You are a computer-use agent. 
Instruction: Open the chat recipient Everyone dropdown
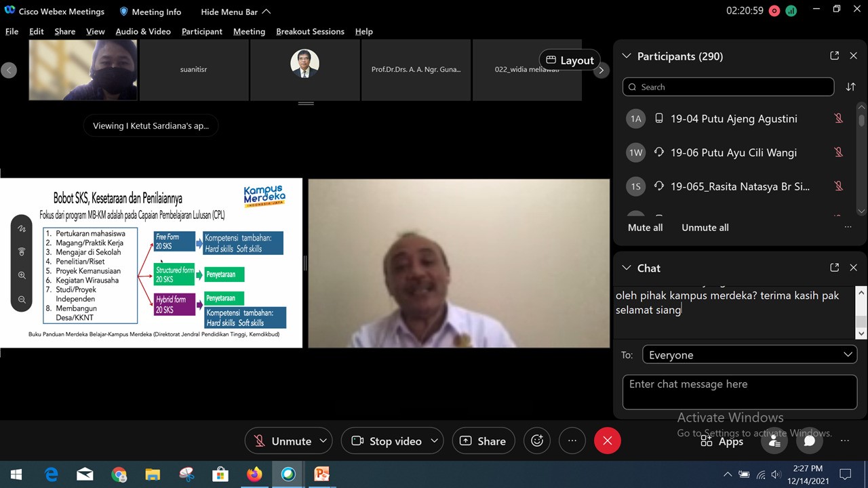[x=749, y=355]
